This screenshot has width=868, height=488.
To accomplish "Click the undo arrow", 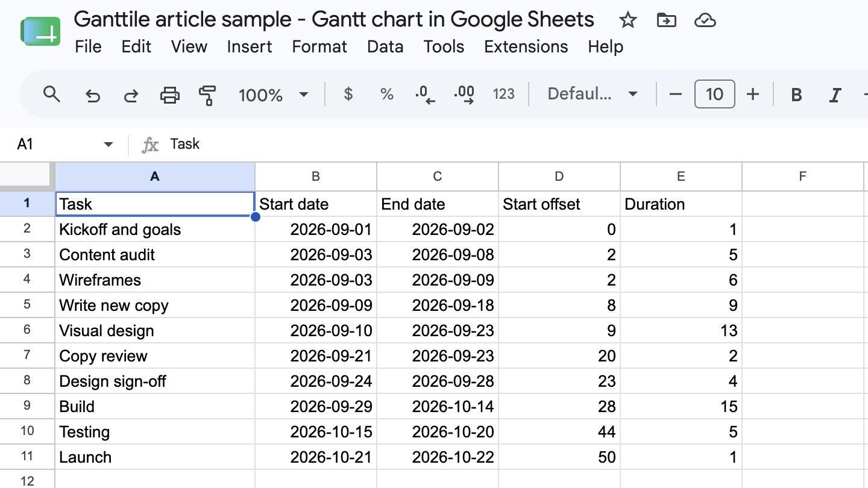I will pos(92,95).
